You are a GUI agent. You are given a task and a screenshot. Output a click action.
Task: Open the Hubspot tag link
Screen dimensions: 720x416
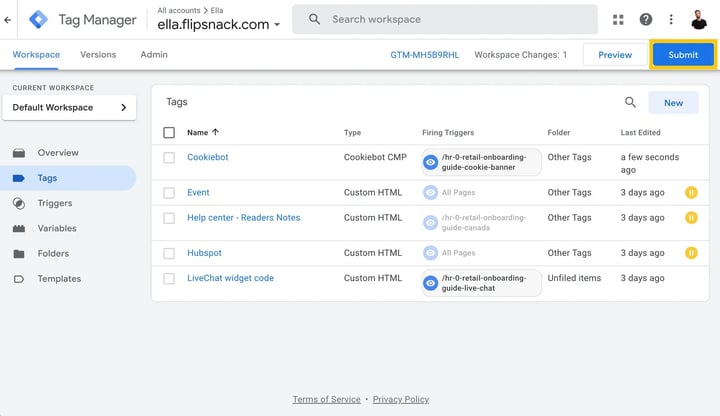point(204,253)
